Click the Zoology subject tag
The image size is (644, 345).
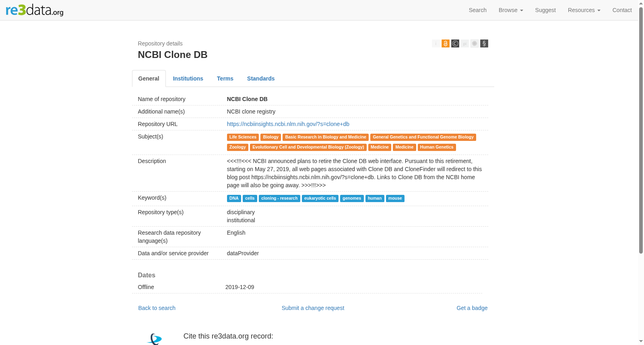(237, 147)
